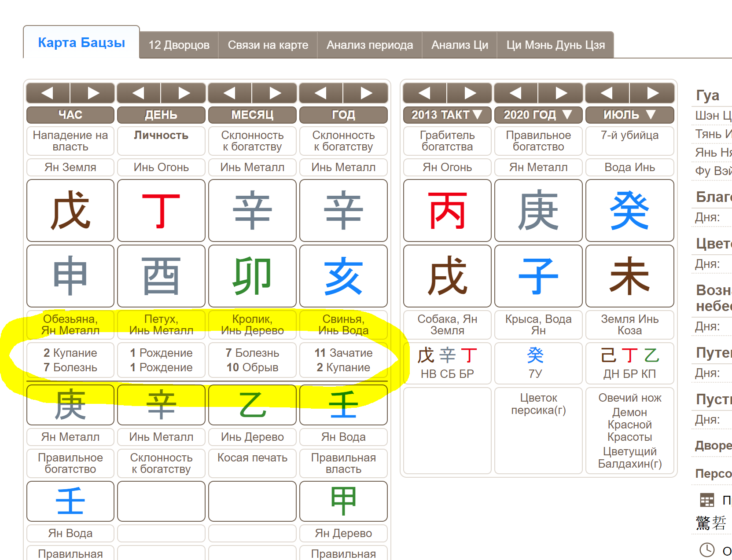Click the clock icon in sidebar
The width and height of the screenshot is (732, 560).
click(707, 550)
